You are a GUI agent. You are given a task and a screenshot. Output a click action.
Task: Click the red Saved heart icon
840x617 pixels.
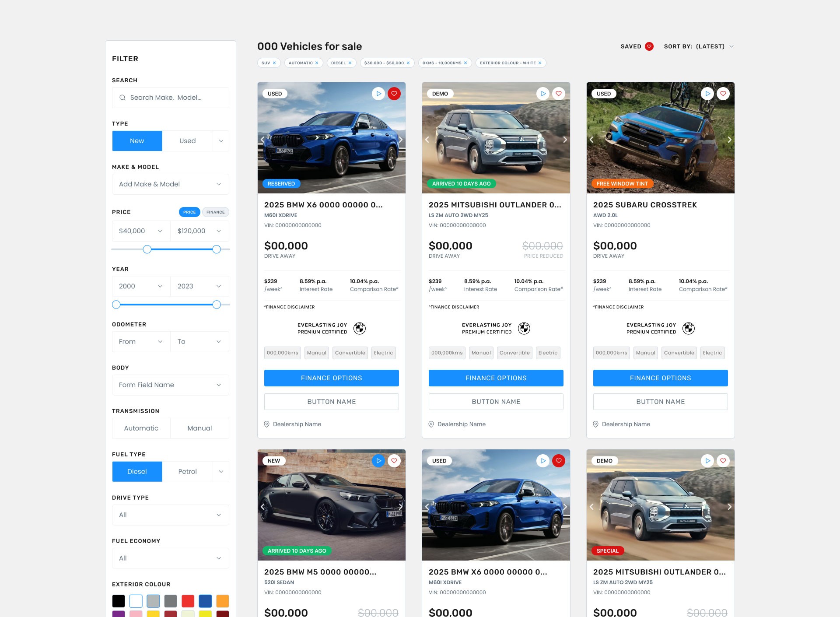coord(649,46)
